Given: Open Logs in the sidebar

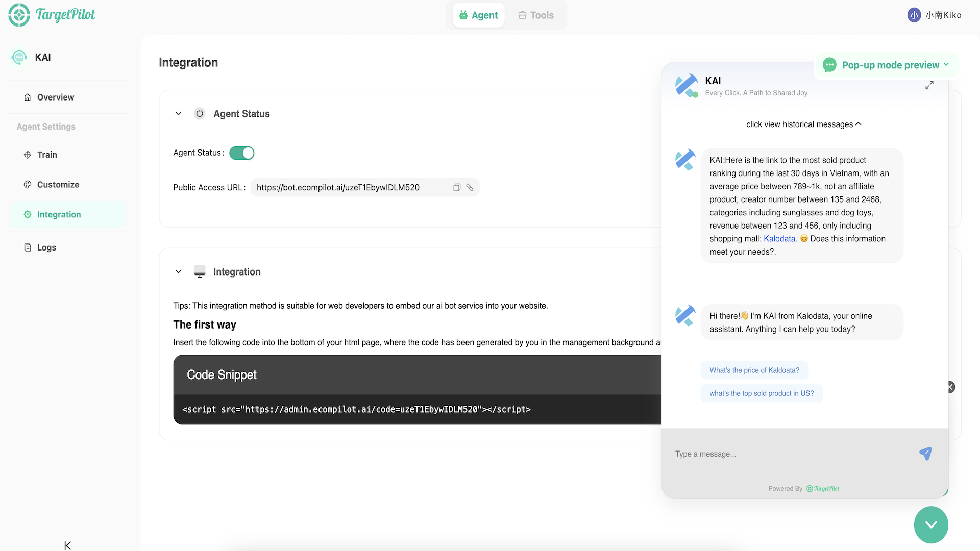Looking at the screenshot, I should (46, 247).
